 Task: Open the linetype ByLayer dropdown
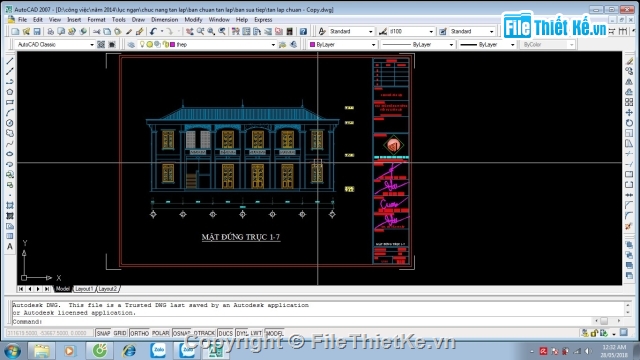coord(451,44)
